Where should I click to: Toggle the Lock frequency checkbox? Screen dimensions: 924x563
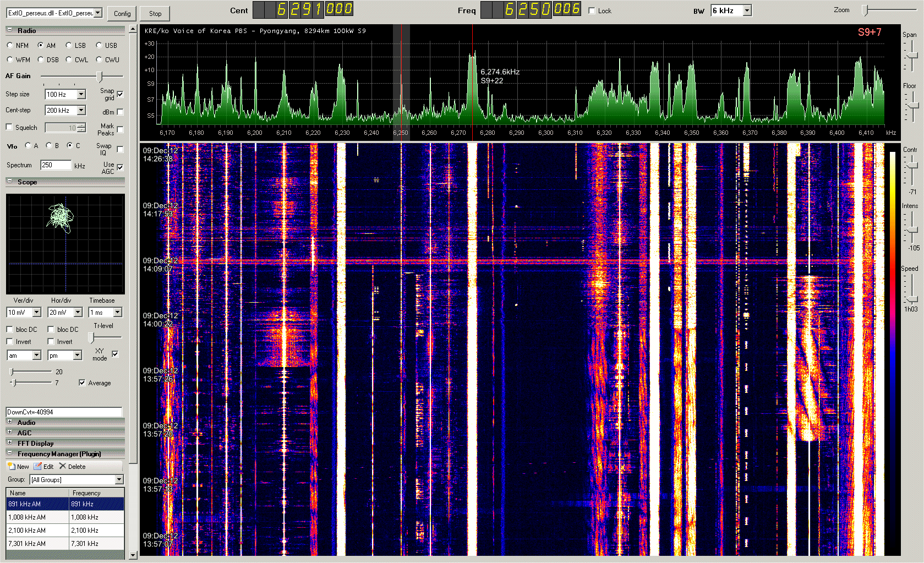click(x=592, y=11)
